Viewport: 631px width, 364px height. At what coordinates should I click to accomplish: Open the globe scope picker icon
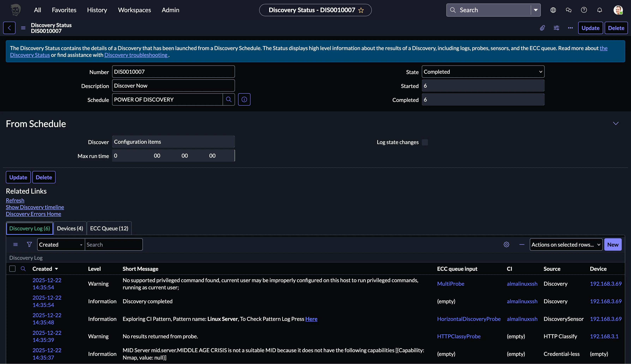pyautogui.click(x=553, y=10)
